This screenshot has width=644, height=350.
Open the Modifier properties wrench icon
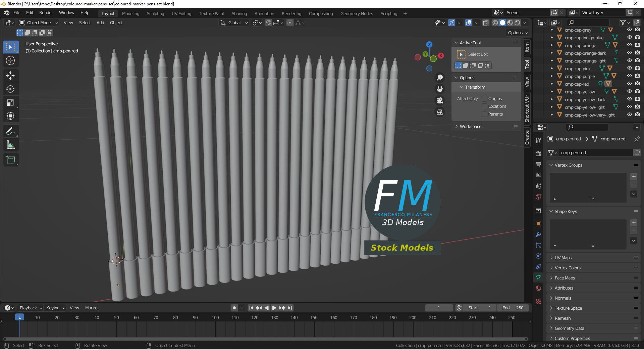538,234
